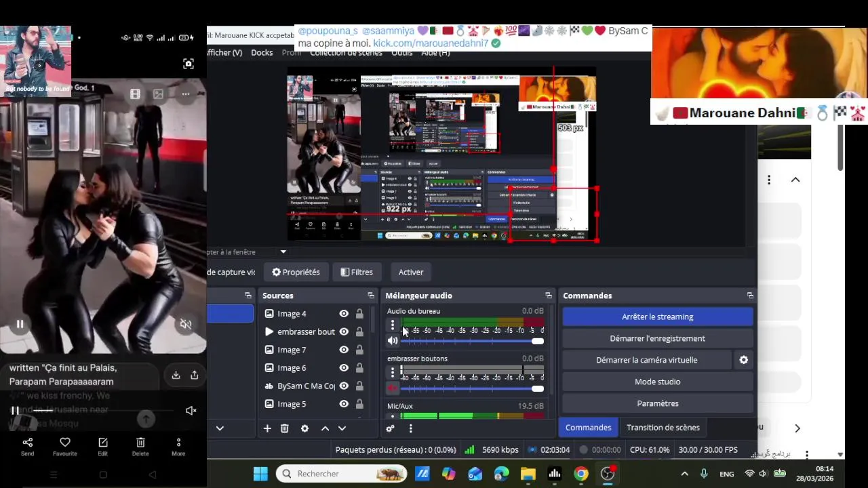Open source Filtres
Image resolution: width=868 pixels, height=488 pixels.
[x=357, y=272]
